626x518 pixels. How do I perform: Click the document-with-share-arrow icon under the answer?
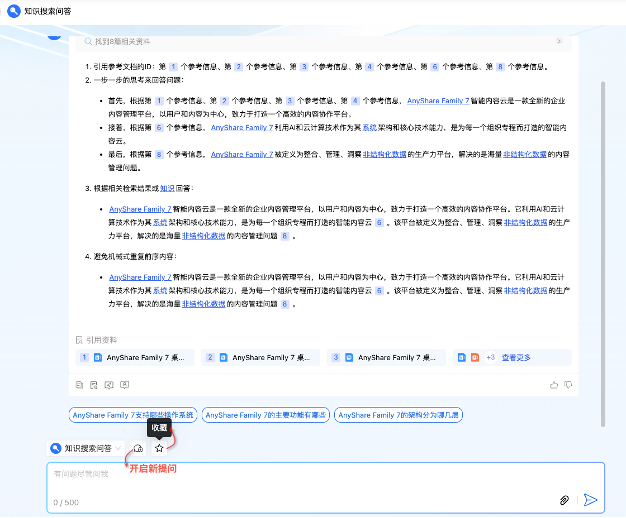point(94,385)
